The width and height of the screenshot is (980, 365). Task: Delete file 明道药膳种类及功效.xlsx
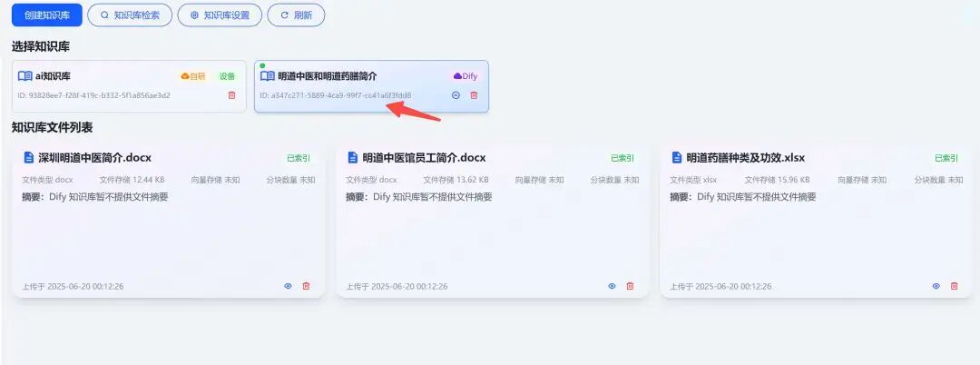point(955,286)
